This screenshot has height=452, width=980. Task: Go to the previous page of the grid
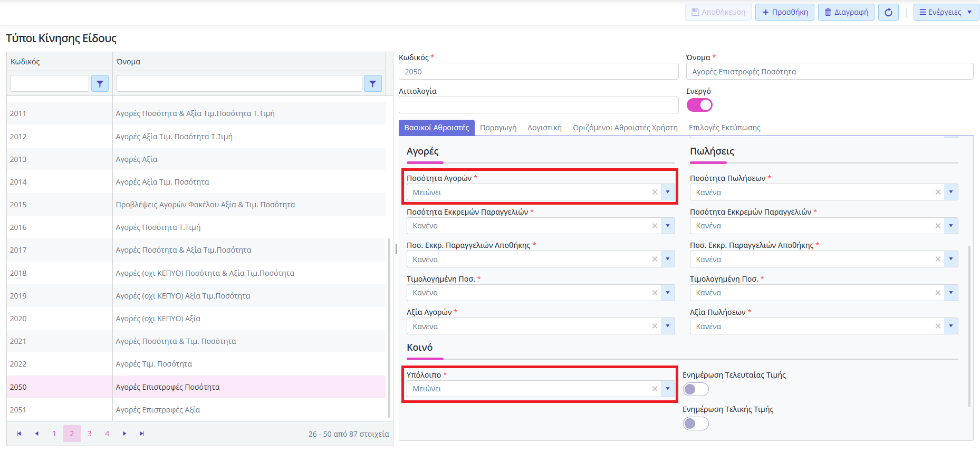pyautogui.click(x=36, y=434)
